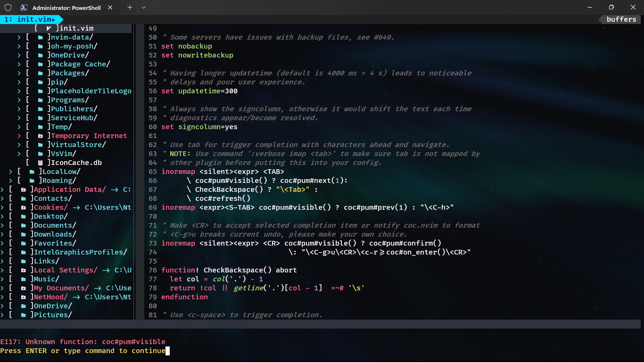Click the Documents folder icon
Image resolution: width=644 pixels, height=362 pixels.
[x=24, y=225]
